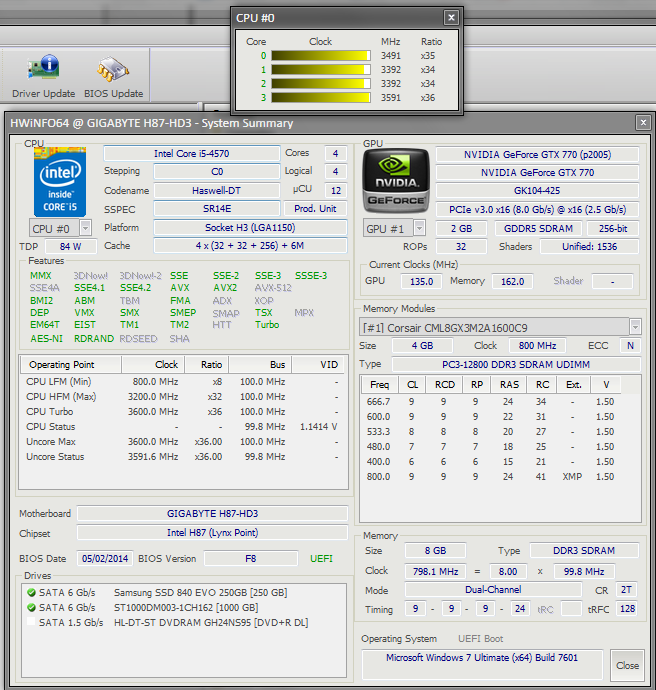Click the status box for the DVDRAM drive
656x690 pixels.
pyautogui.click(x=31, y=622)
